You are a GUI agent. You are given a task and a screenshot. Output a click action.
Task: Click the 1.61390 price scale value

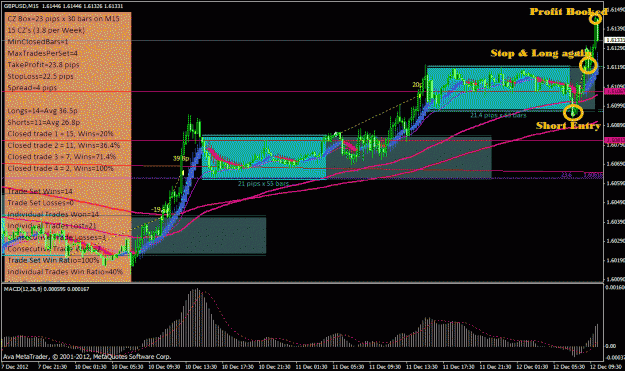click(615, 29)
